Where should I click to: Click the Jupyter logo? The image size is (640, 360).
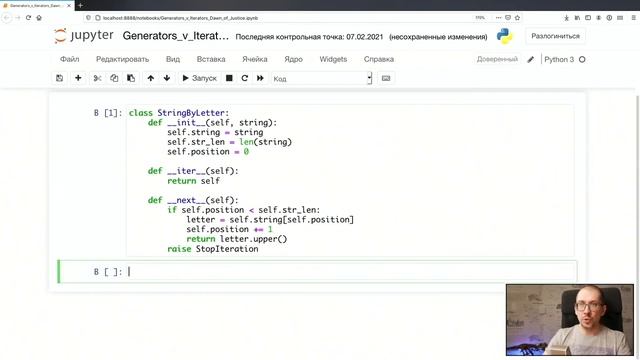click(84, 36)
